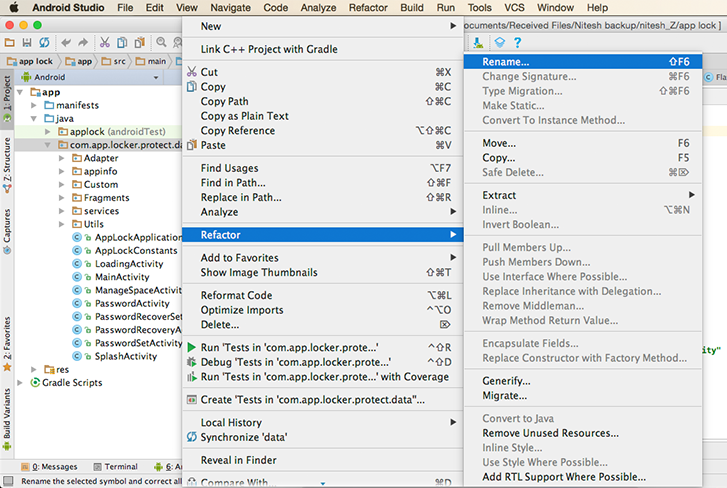This screenshot has height=488, width=727.
Task: Select Delete from the context menu
Action: coord(323,325)
